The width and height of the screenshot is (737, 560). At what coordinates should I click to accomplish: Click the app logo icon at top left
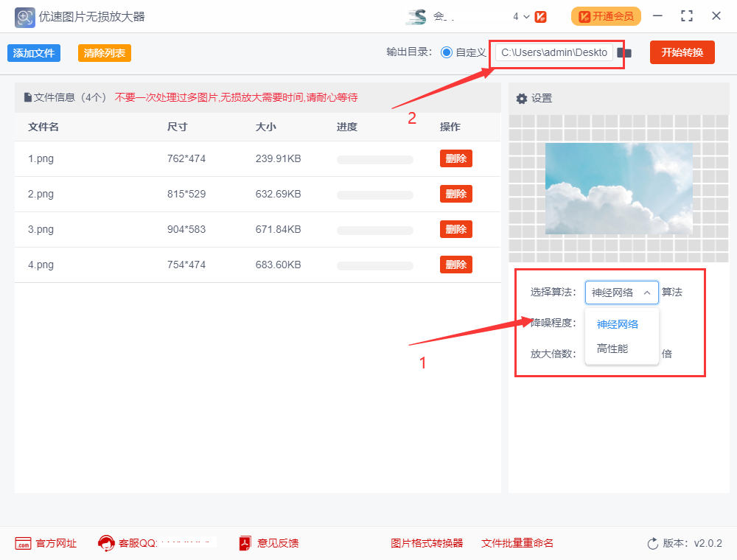(x=24, y=15)
